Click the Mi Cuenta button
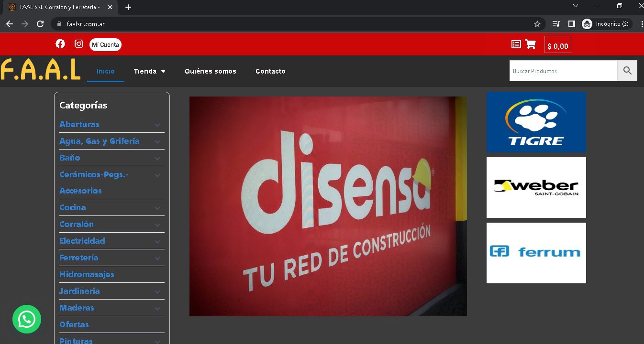 click(x=105, y=45)
